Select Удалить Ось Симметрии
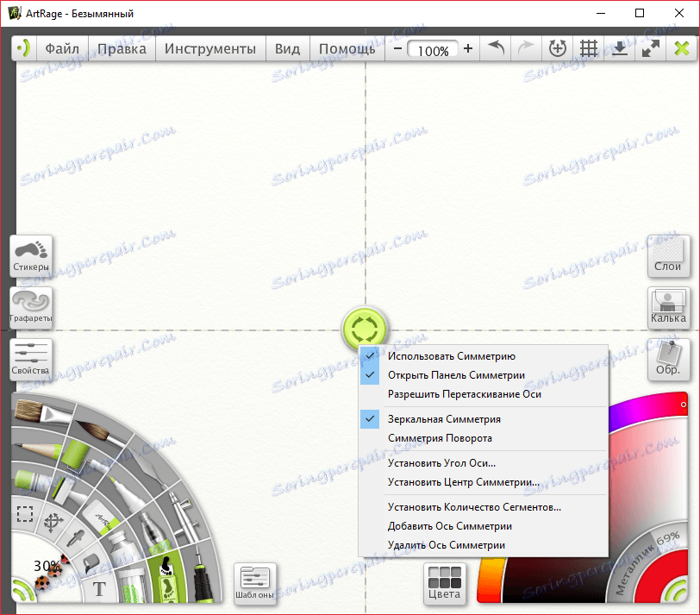The height and width of the screenshot is (615, 700). coord(484,545)
